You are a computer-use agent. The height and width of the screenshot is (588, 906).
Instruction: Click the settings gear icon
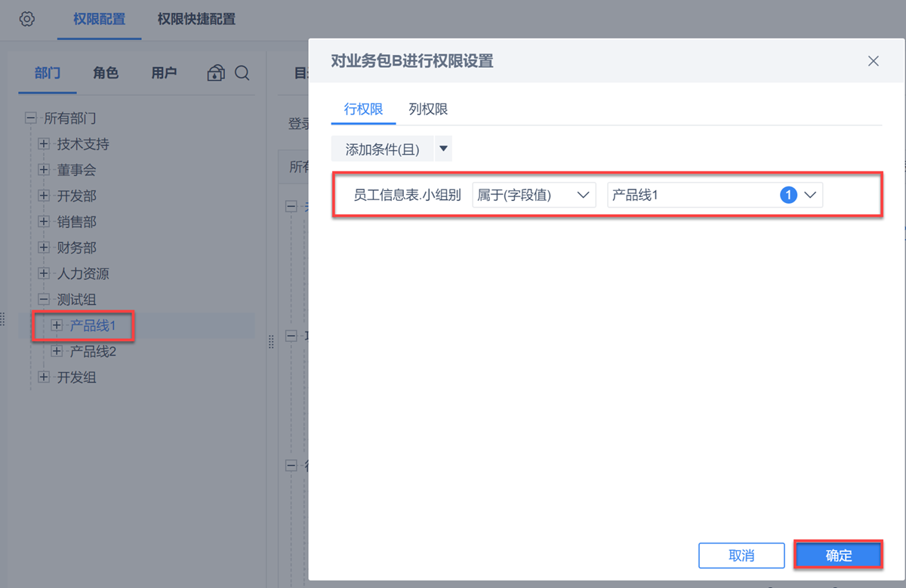[x=27, y=19]
